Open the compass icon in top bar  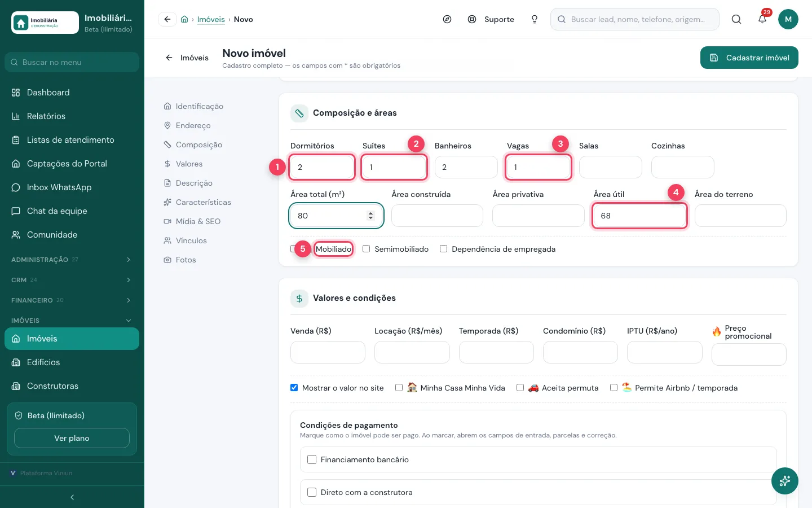click(447, 19)
